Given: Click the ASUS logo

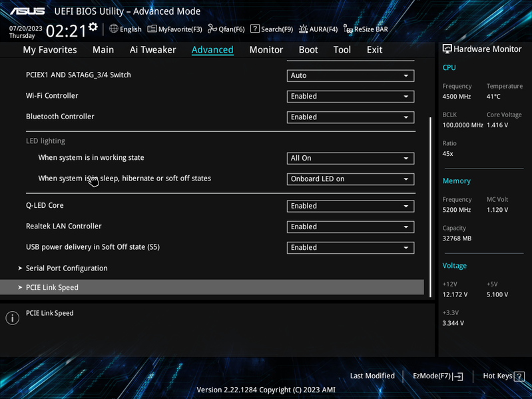Looking at the screenshot, I should coord(27,11).
